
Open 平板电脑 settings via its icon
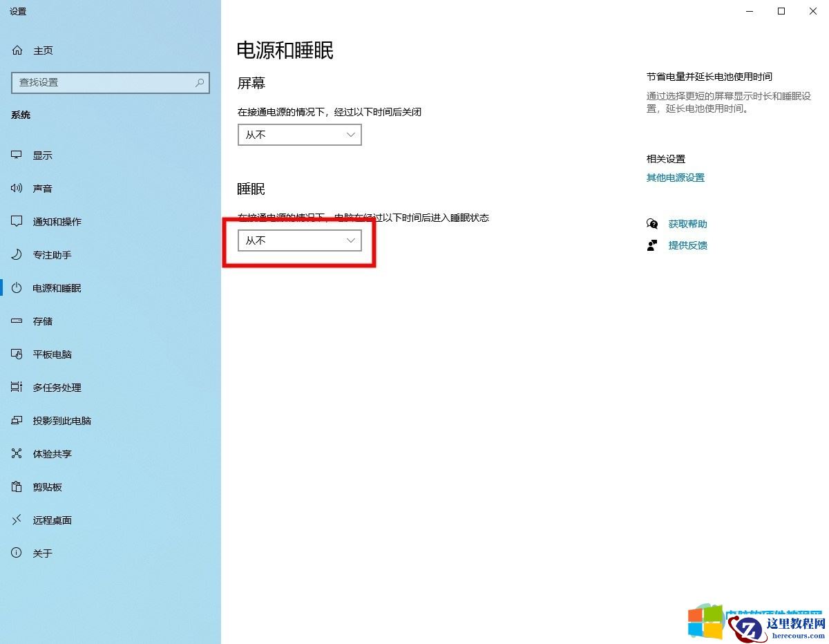17,354
